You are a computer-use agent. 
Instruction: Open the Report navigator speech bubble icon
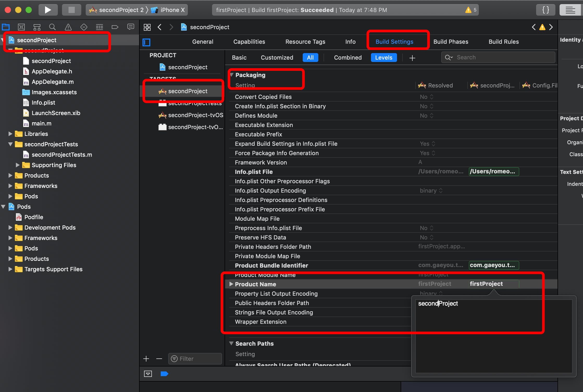(131, 27)
